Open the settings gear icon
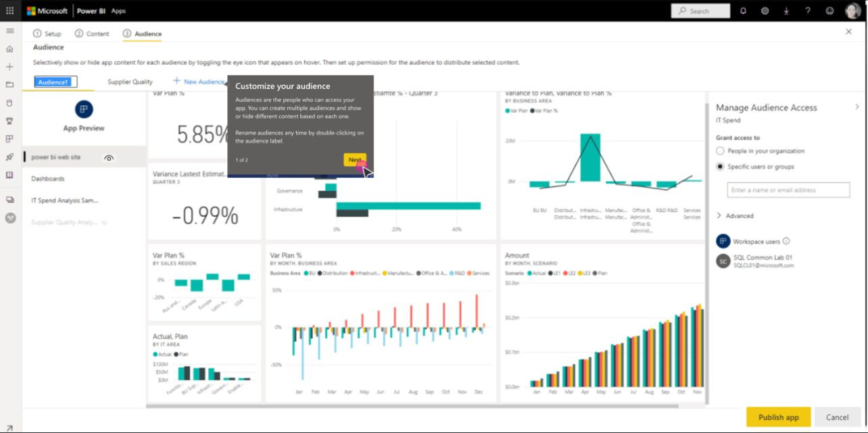868x433 pixels. pos(765,11)
